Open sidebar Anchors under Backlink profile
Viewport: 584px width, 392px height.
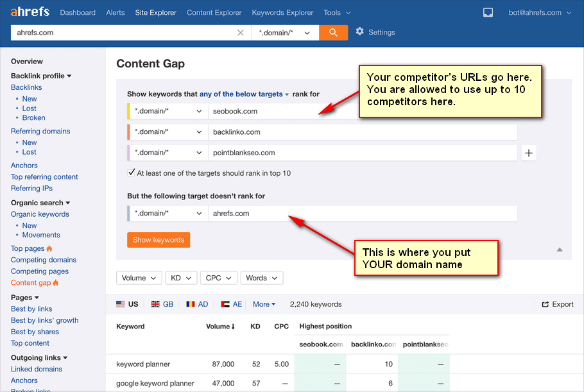click(x=24, y=166)
